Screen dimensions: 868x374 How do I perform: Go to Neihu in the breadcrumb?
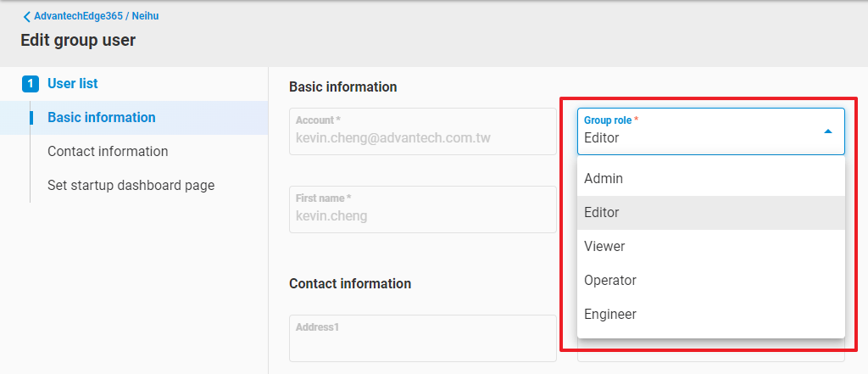[142, 16]
